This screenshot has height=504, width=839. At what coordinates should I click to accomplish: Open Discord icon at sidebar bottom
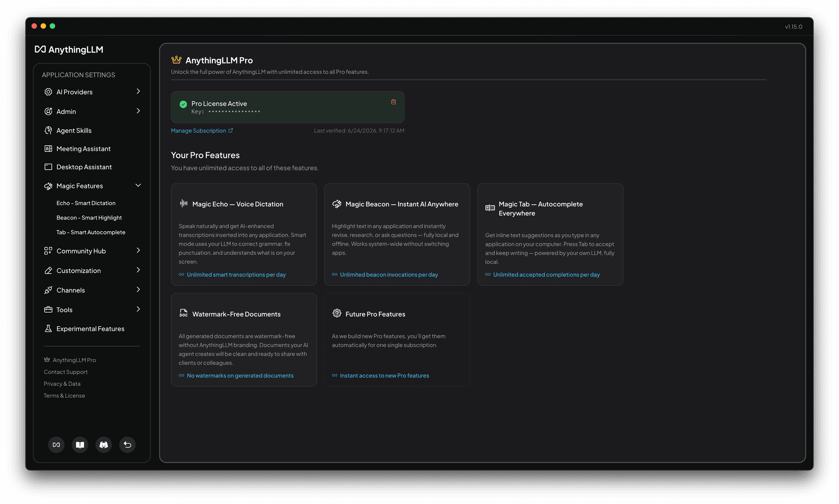tap(104, 445)
